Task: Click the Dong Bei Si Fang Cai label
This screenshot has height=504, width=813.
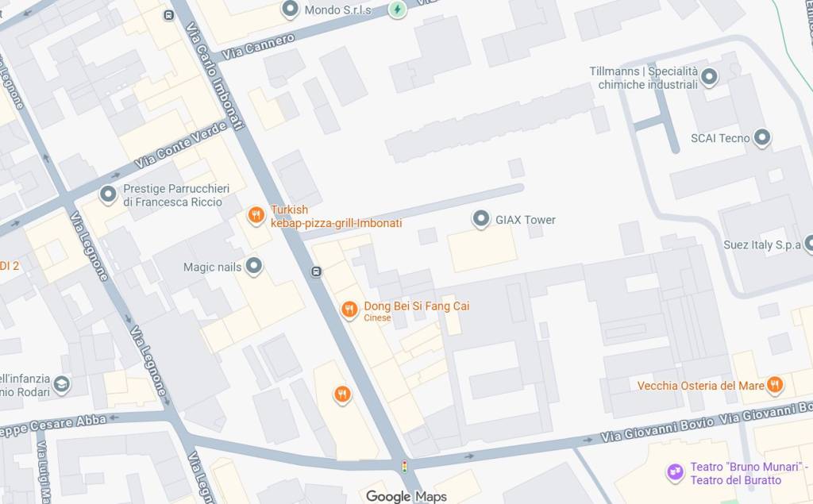Action: (x=416, y=306)
